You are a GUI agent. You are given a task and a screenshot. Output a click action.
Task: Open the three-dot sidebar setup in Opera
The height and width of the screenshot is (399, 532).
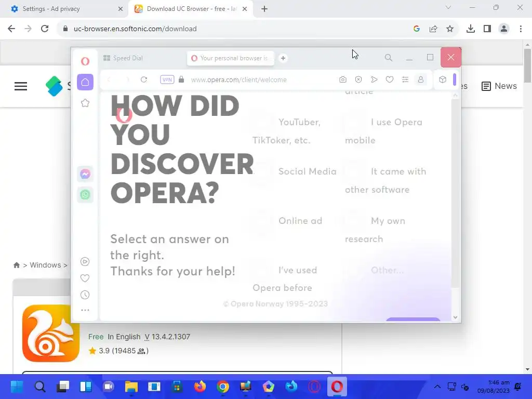pyautogui.click(x=85, y=310)
